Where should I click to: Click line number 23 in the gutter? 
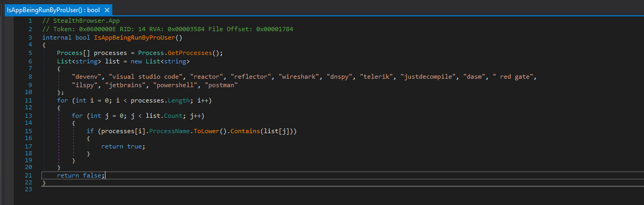click(x=28, y=189)
